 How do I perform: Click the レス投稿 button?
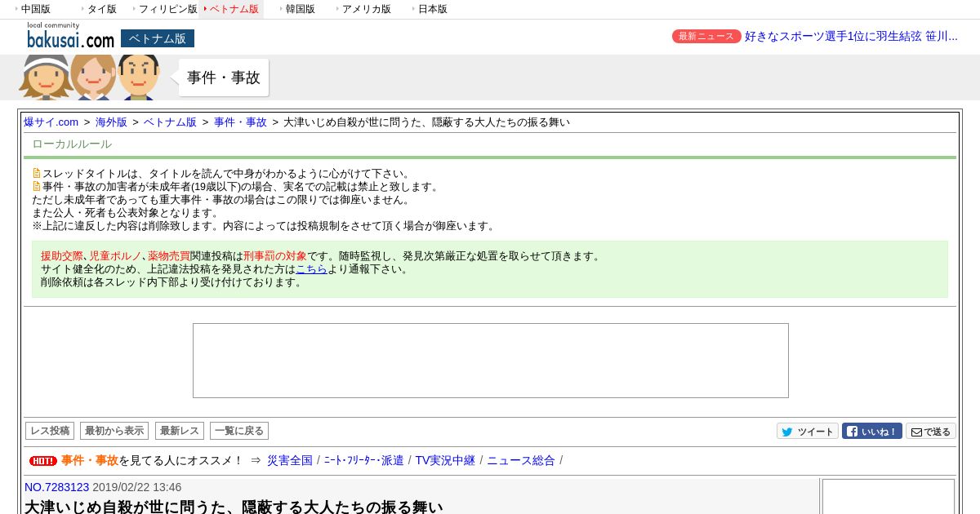(50, 431)
